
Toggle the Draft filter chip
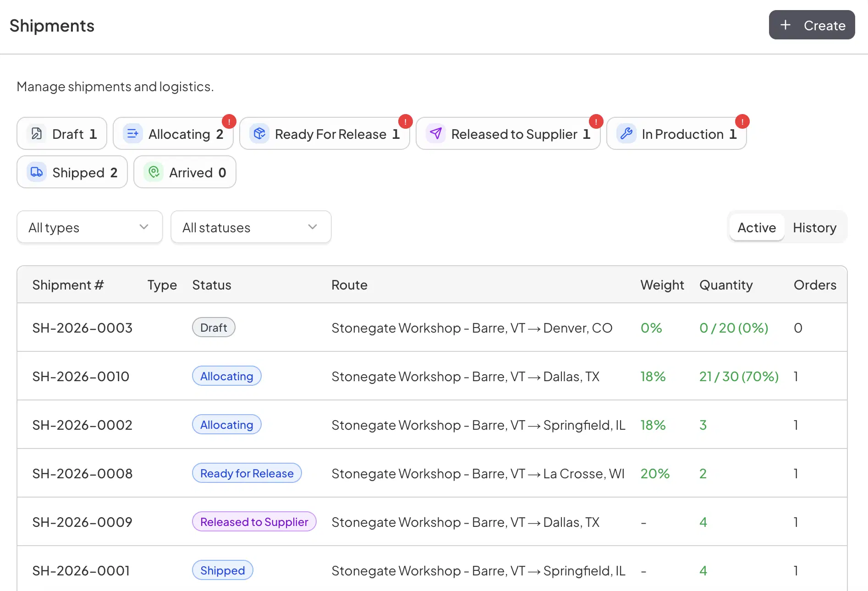pyautogui.click(x=62, y=133)
